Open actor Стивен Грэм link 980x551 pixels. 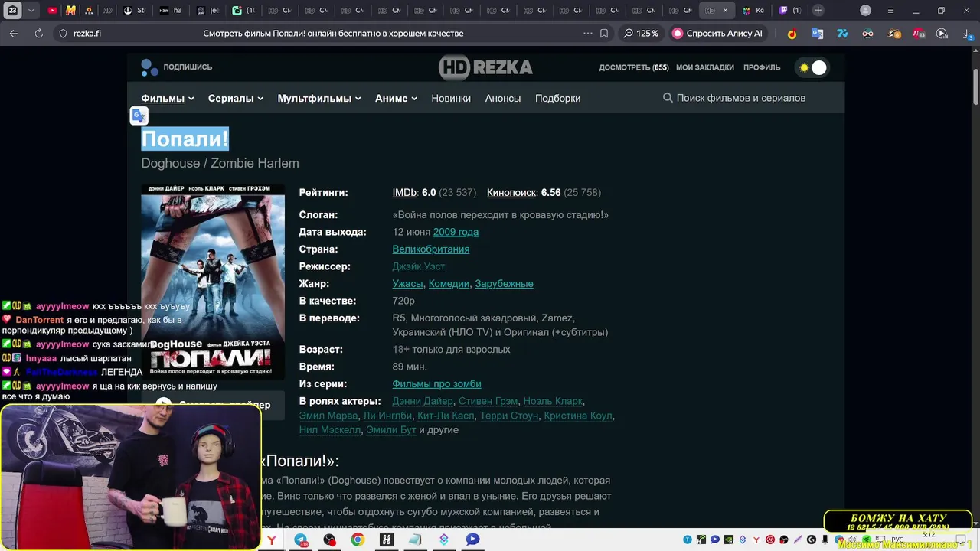pyautogui.click(x=488, y=401)
